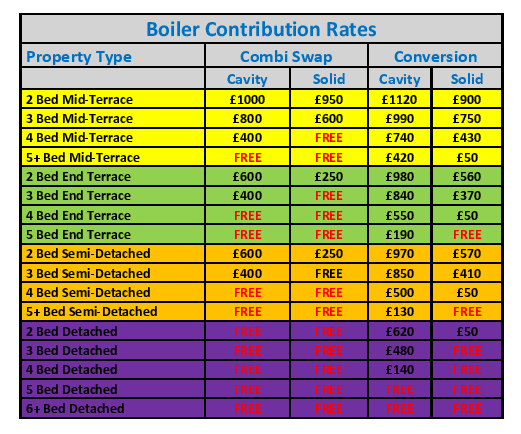Screen dimensions: 521x434
Task: Select the £620 cell for 2 Bed Detached
Action: point(399,331)
